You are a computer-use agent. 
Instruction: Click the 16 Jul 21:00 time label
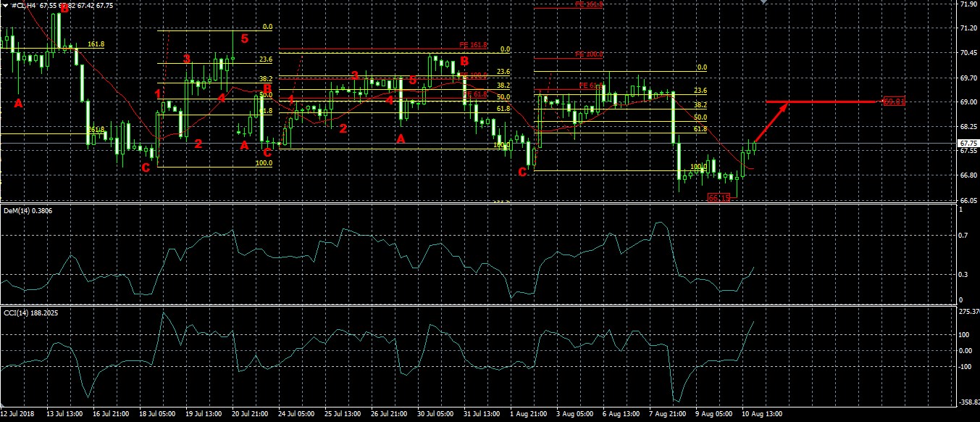[x=111, y=415]
